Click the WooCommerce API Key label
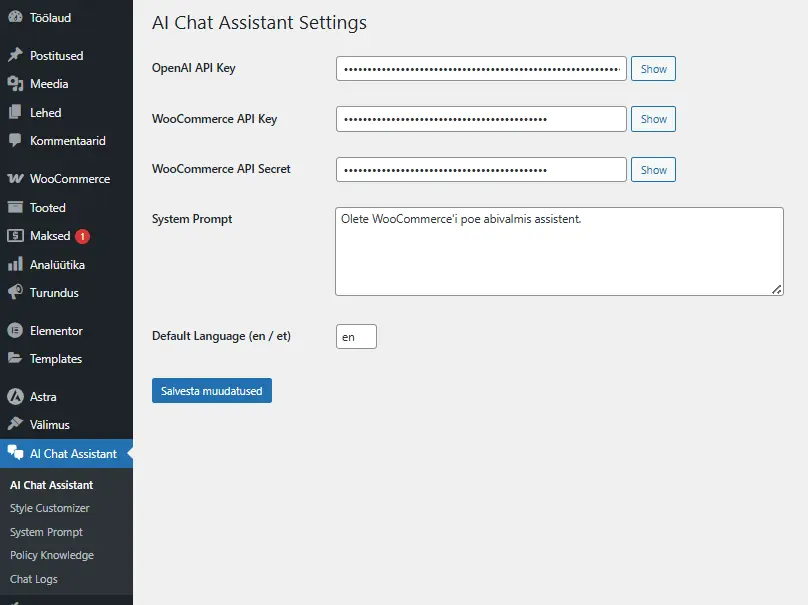The height and width of the screenshot is (605, 808). (x=214, y=119)
